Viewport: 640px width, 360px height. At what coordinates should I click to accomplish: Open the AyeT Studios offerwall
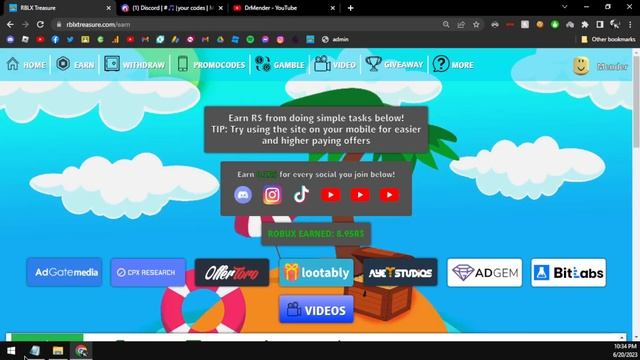pyautogui.click(x=400, y=272)
